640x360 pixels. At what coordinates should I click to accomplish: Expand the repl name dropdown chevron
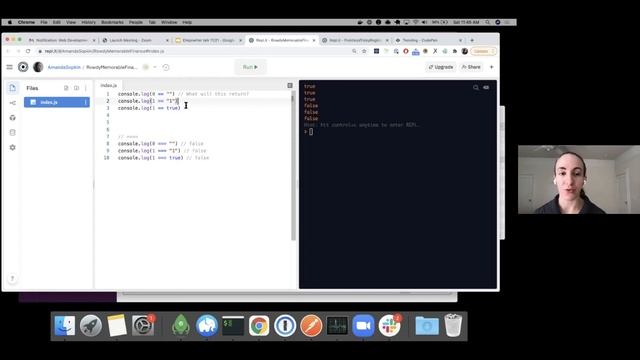[155, 67]
